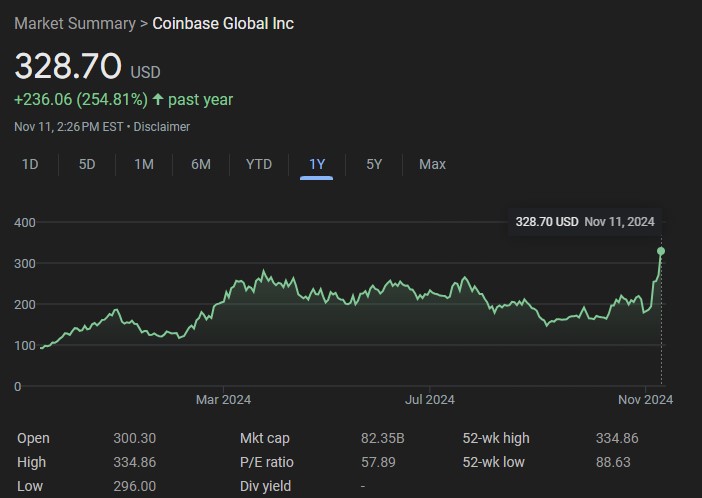This screenshot has width=702, height=498.
Task: Click the green endpoint dot on chart
Action: [661, 251]
